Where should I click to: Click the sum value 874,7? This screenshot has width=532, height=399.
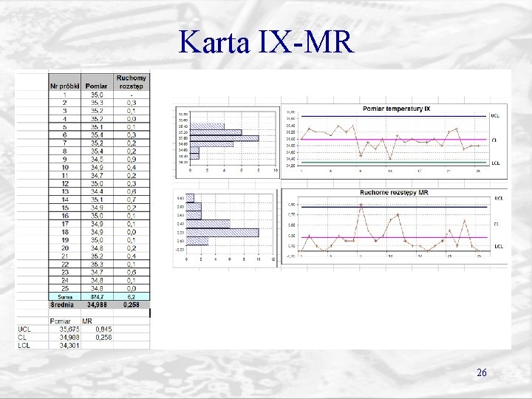click(x=97, y=297)
